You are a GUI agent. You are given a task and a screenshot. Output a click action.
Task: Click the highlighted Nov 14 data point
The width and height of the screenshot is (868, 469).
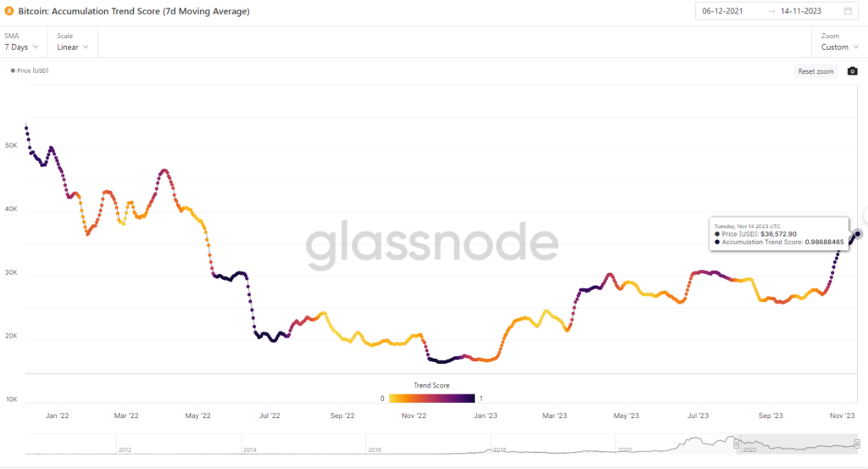pyautogui.click(x=858, y=234)
